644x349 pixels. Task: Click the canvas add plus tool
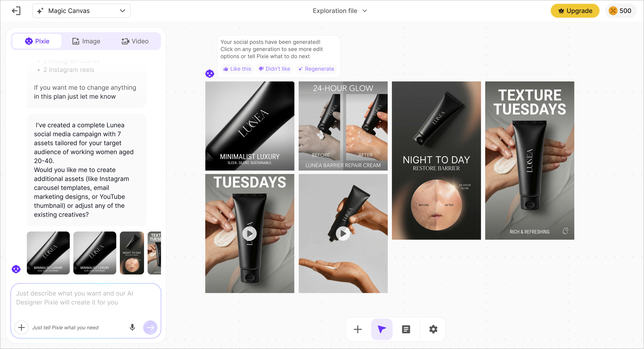(358, 329)
